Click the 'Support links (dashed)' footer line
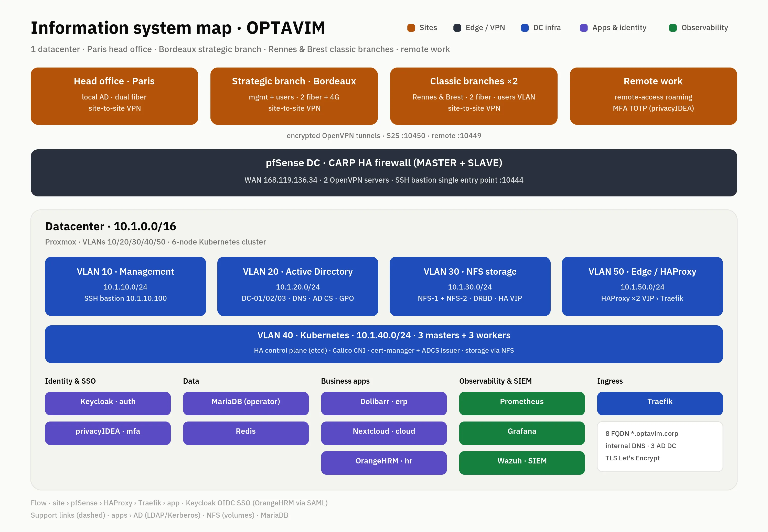The height and width of the screenshot is (532, 768). 159,515
